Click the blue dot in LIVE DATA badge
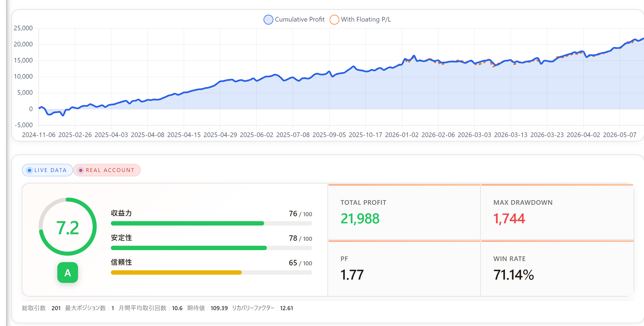Image resolution: width=644 pixels, height=326 pixels. point(29,170)
